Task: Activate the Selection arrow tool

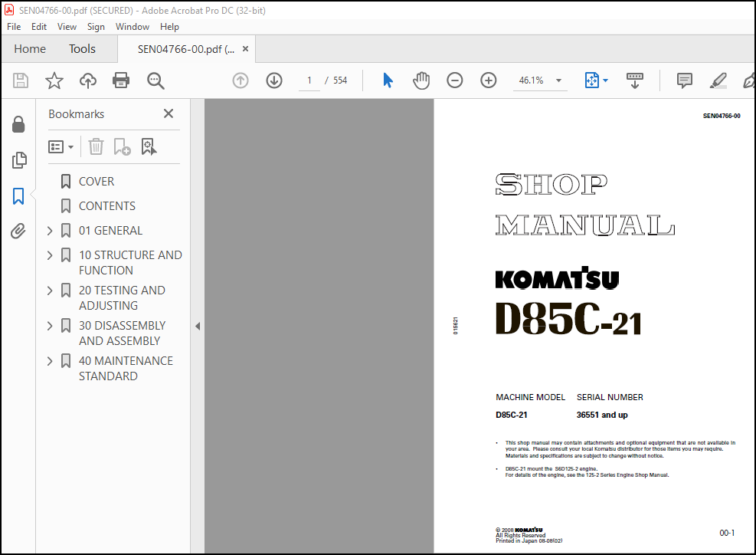Action: point(388,80)
